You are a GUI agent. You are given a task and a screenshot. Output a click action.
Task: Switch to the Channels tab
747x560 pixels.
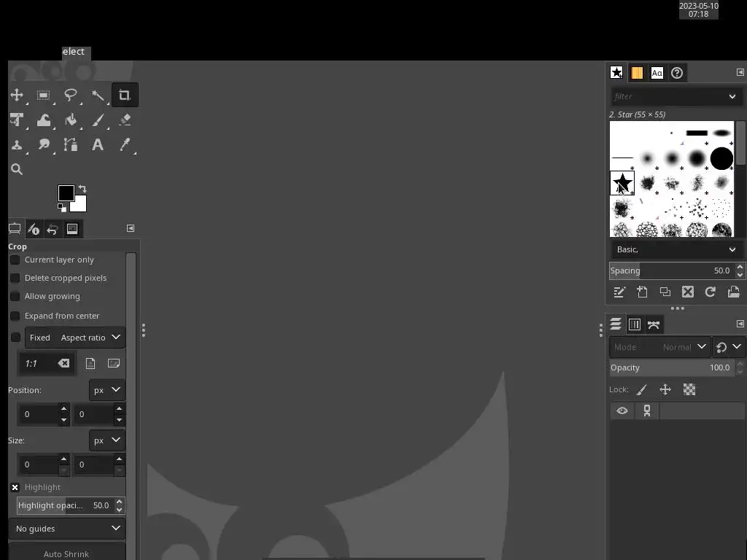coord(635,324)
